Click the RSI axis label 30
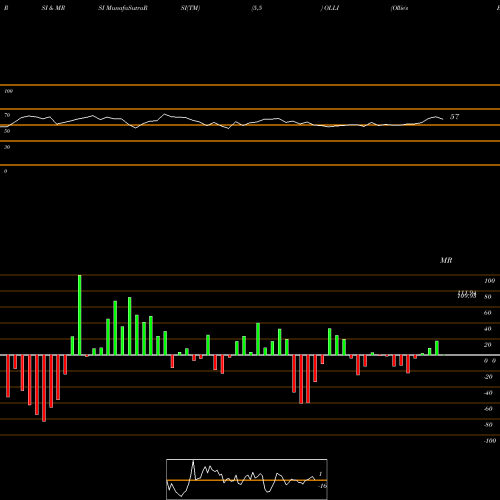500x500 pixels. (x=7, y=147)
